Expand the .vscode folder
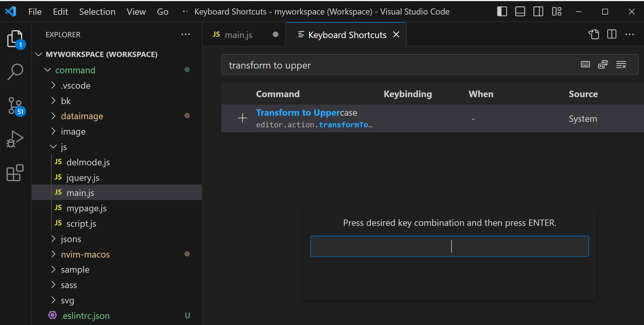This screenshot has width=644, height=325. [53, 85]
